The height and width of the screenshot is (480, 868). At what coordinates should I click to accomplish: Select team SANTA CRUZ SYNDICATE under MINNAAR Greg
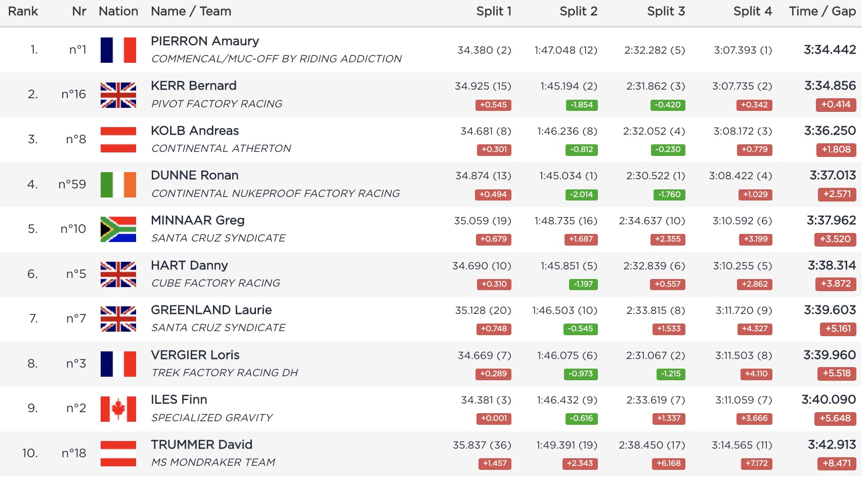point(219,238)
